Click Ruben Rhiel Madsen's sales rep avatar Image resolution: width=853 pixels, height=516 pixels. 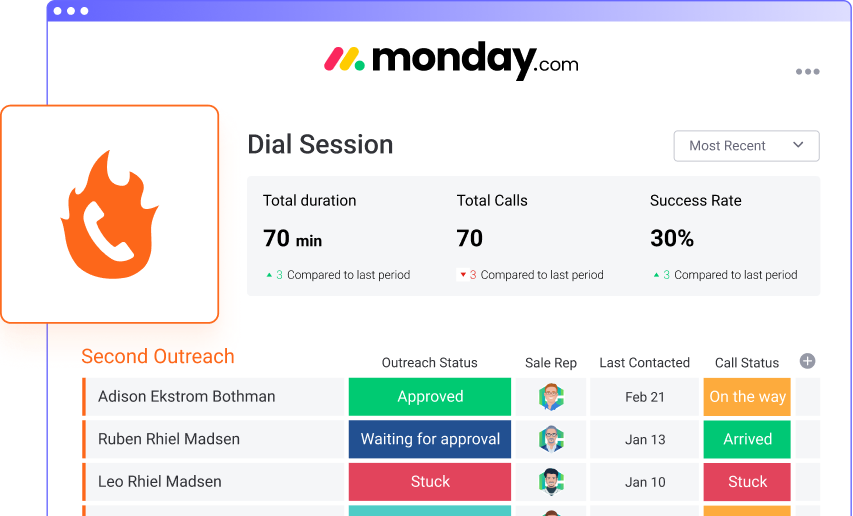click(551, 439)
